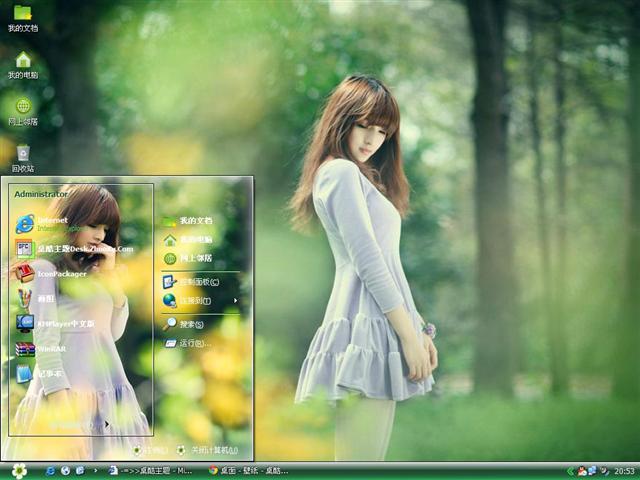The width and height of the screenshot is (640, 480).
Task: Open 桌酷主题 Desk entry in start menu
Action: 74,249
